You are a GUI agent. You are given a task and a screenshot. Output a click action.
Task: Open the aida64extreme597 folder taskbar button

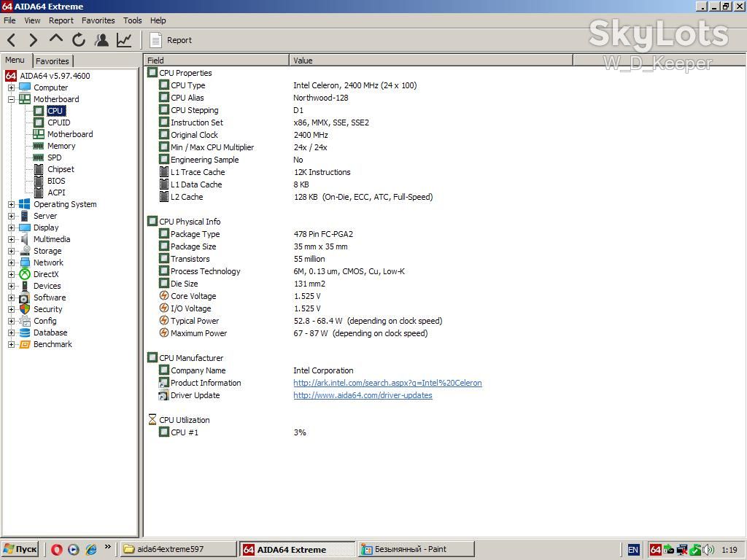pos(179,550)
